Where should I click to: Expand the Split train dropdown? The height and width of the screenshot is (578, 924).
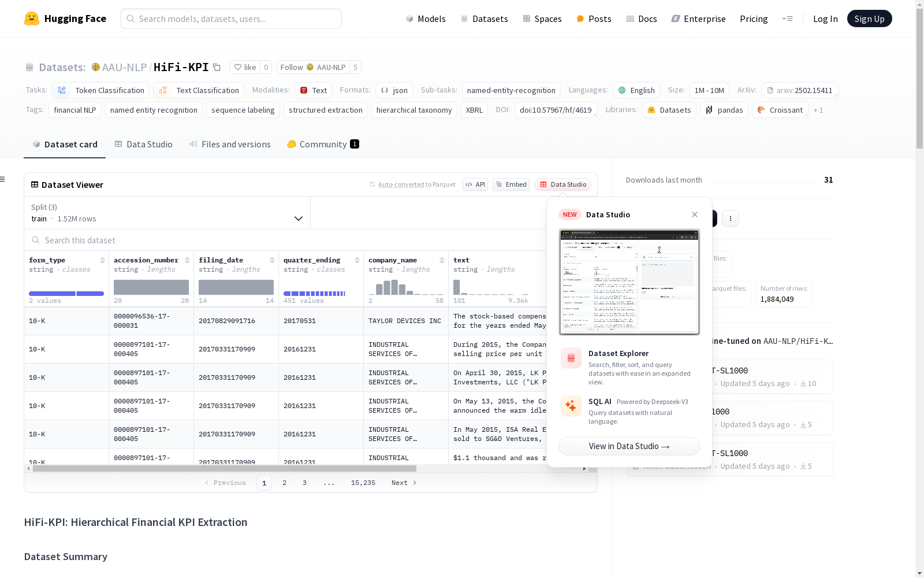[167, 213]
